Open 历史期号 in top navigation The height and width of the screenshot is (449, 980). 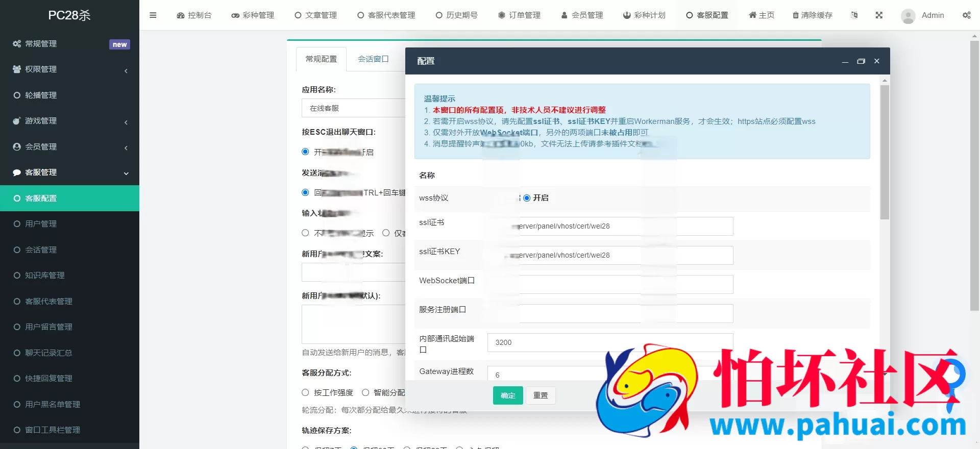[x=457, y=15]
